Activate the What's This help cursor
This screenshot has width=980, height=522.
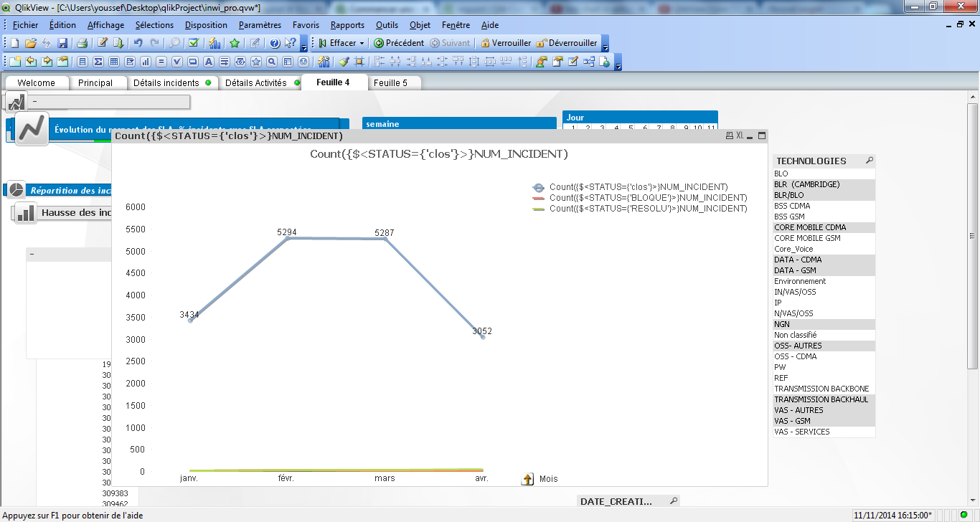pos(291,43)
